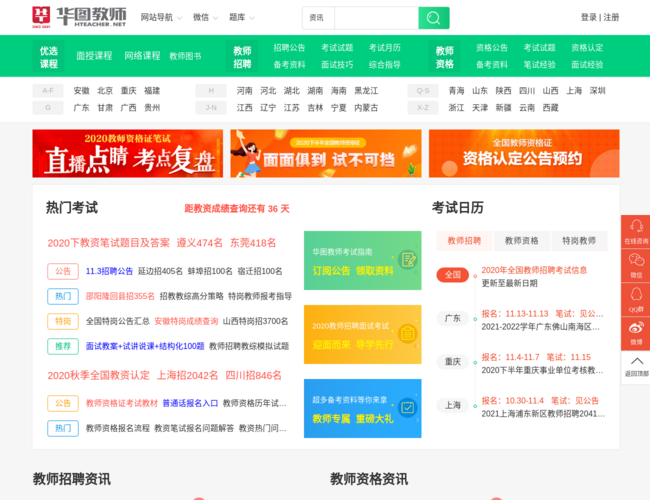The height and width of the screenshot is (500, 650).
Task: Click the 推荐 tag label
Action: pos(63,346)
